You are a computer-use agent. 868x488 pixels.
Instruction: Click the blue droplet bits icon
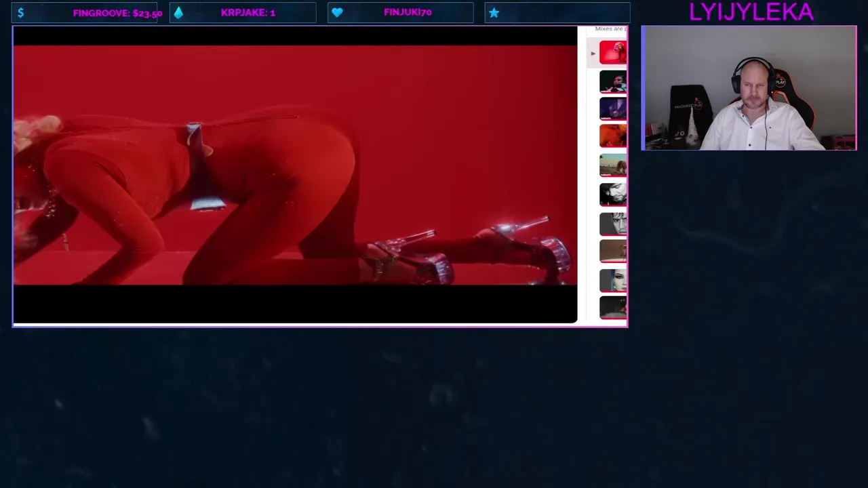coord(178,12)
